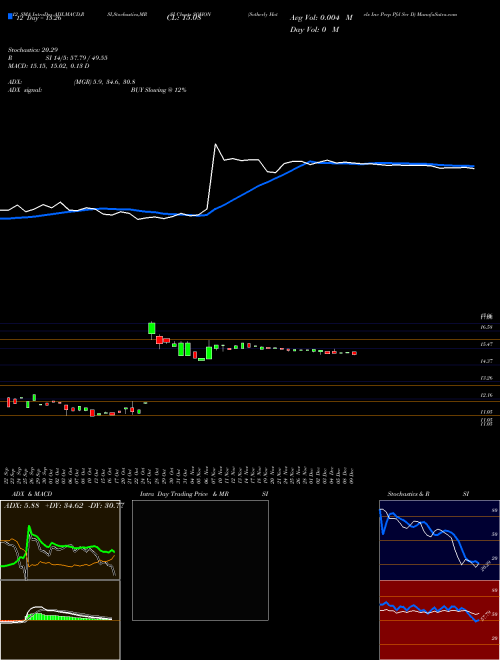Click the empty Intra Day Trading Price chart box
The image size is (500, 660).
coord(200,560)
